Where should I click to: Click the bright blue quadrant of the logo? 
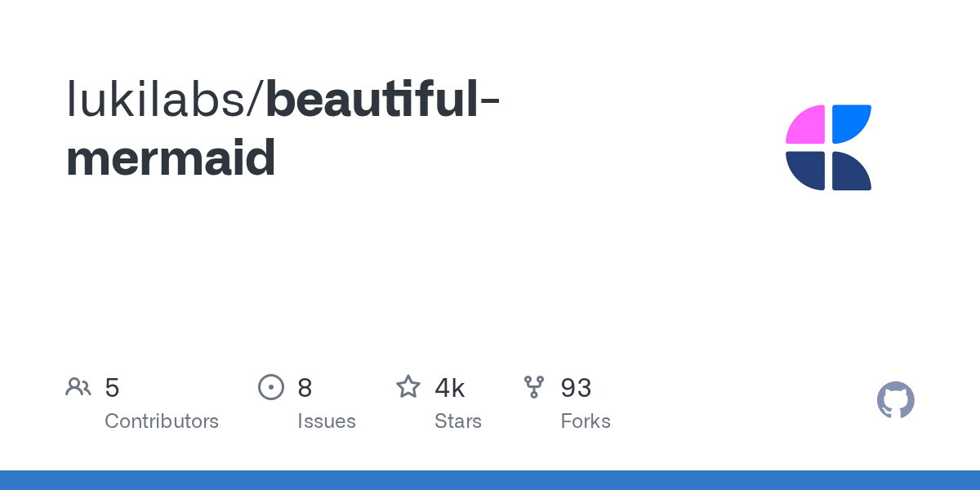(849, 124)
